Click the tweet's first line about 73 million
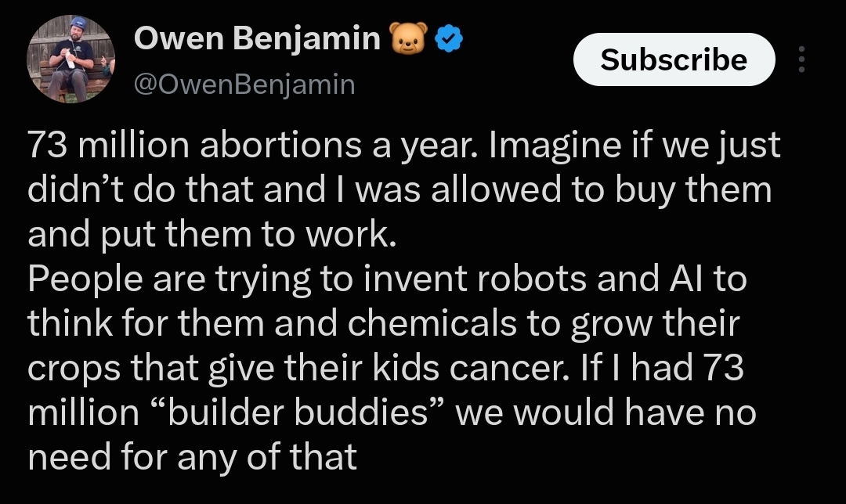 click(404, 146)
